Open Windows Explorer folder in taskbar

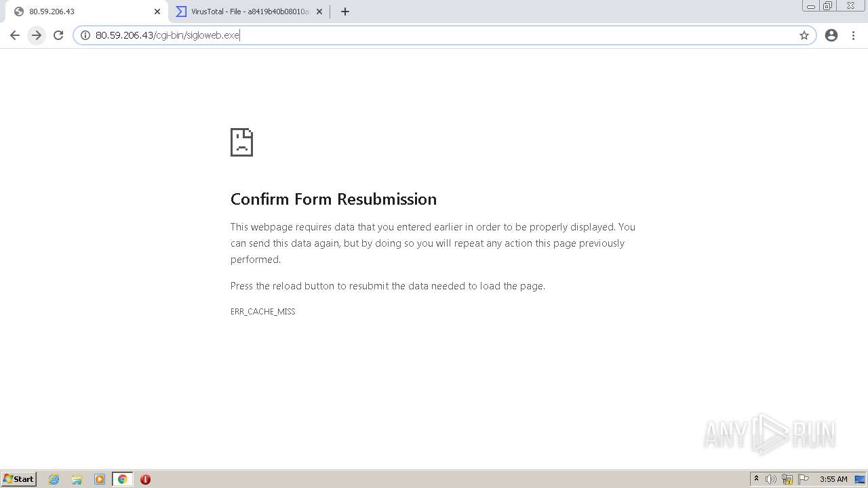[x=77, y=479]
